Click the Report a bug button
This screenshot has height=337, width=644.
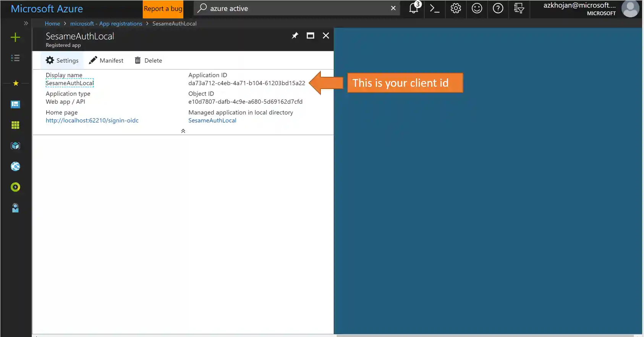coord(163,9)
